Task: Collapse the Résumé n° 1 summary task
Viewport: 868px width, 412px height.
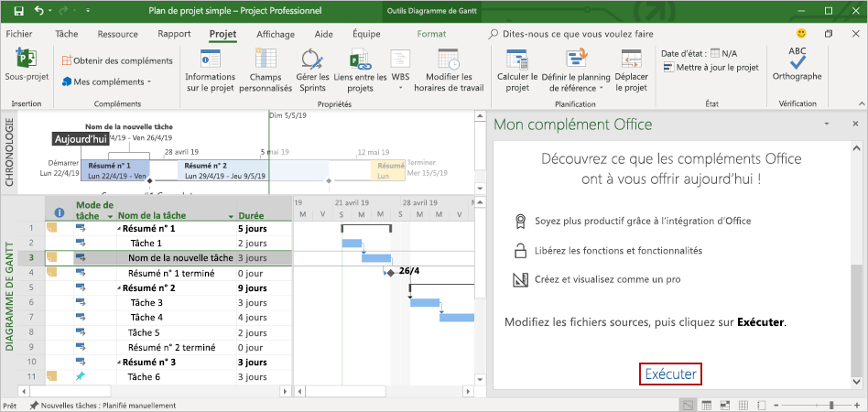Action: (x=120, y=228)
